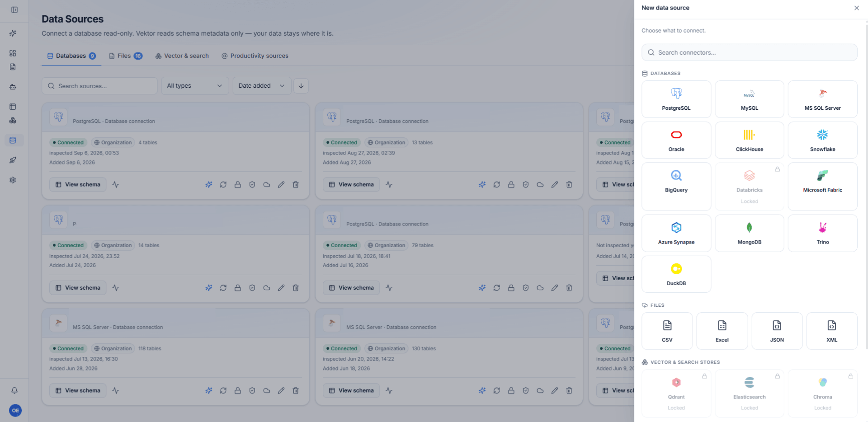The width and height of the screenshot is (868, 422).
Task: Open notifications bell in sidebar
Action: 14,390
